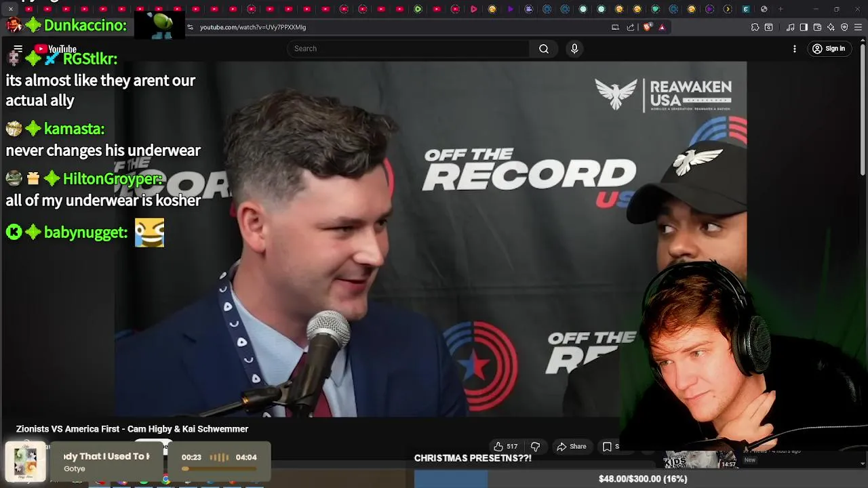
Task: Click the page vertical scrollbar
Action: point(863,108)
